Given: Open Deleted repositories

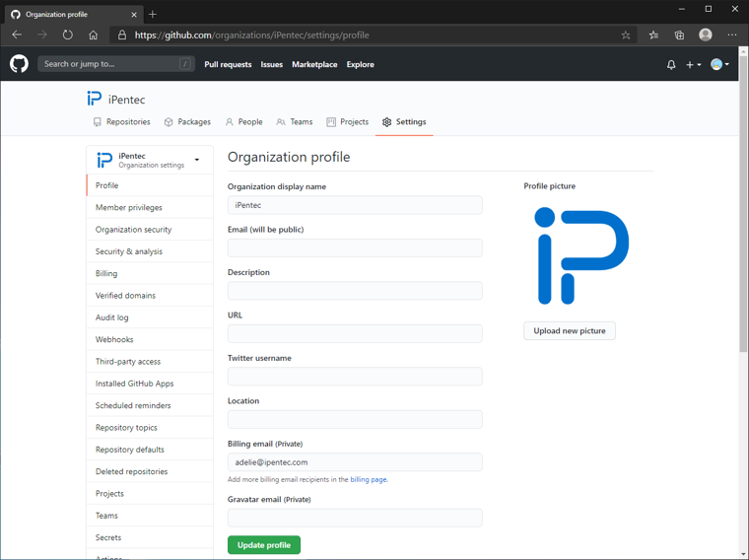Looking at the screenshot, I should pyautogui.click(x=150, y=471).
